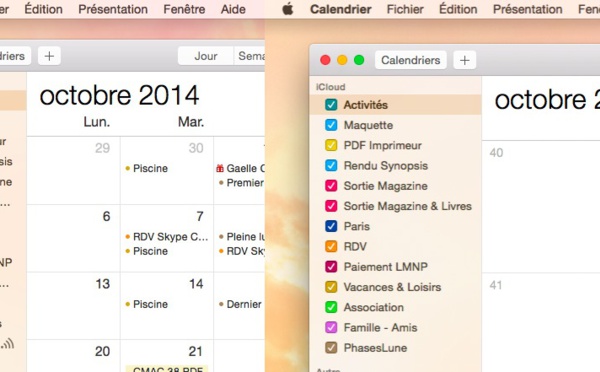Click the gift icon next to Gaelle event
Screen dimensions: 600x372
pyautogui.click(x=220, y=168)
